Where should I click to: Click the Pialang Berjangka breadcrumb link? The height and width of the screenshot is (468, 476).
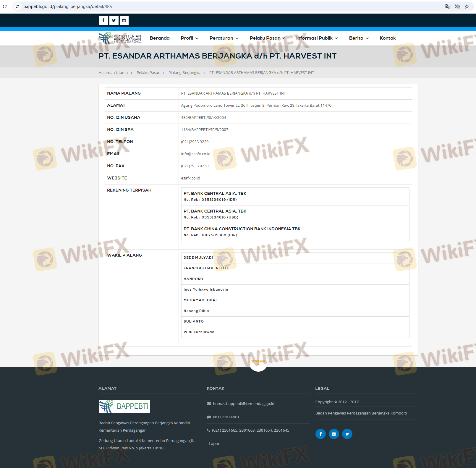click(x=184, y=73)
